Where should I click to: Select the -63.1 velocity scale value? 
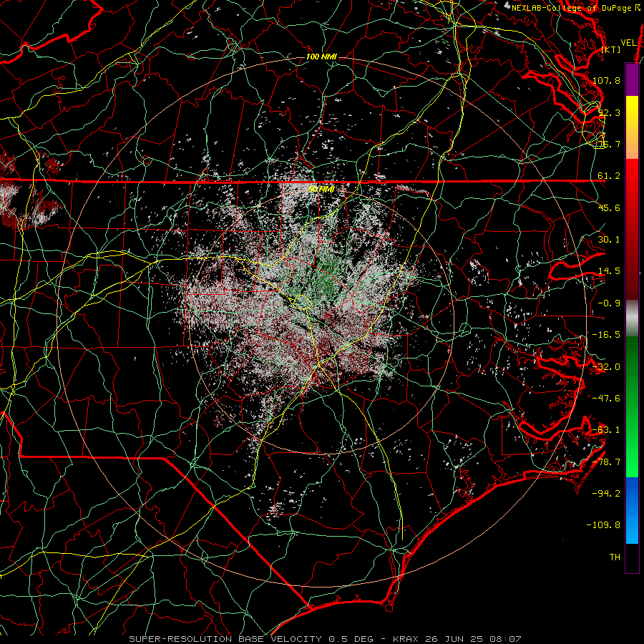tap(606, 430)
